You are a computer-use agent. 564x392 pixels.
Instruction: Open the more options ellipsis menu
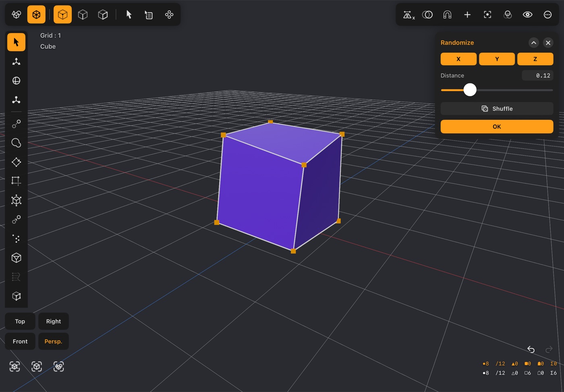coord(547,15)
